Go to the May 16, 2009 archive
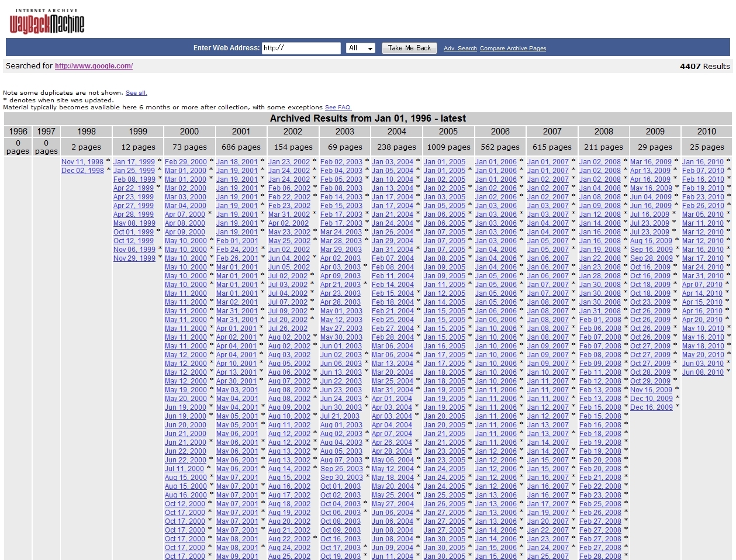Viewport: 736px width, 560px height. [x=651, y=188]
